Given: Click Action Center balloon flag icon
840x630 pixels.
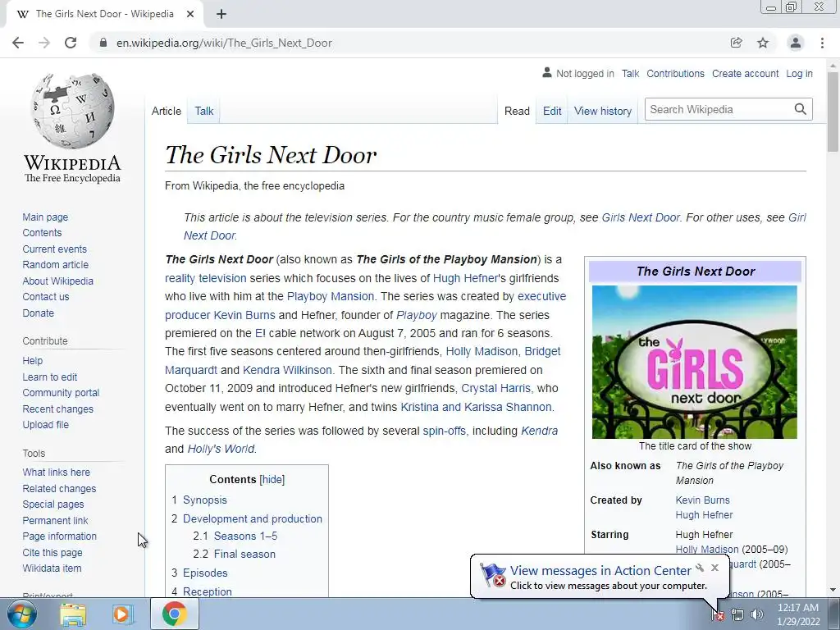Looking at the screenshot, I should tap(493, 575).
